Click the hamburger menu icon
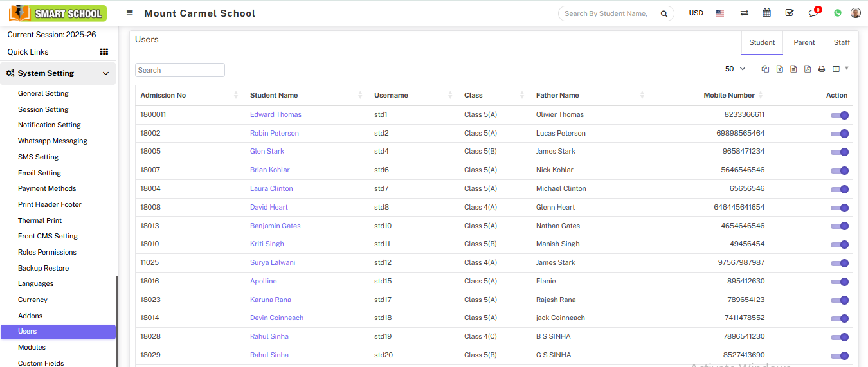 point(130,13)
